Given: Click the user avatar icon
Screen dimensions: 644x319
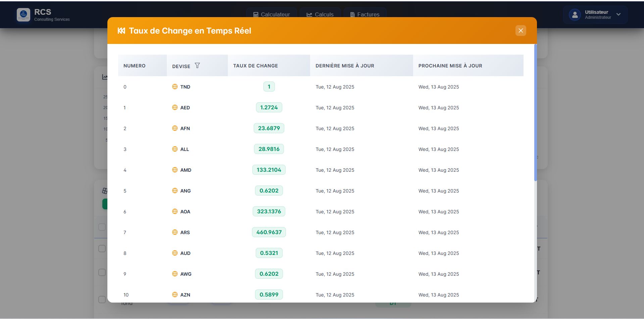Looking at the screenshot, I should click(575, 15).
